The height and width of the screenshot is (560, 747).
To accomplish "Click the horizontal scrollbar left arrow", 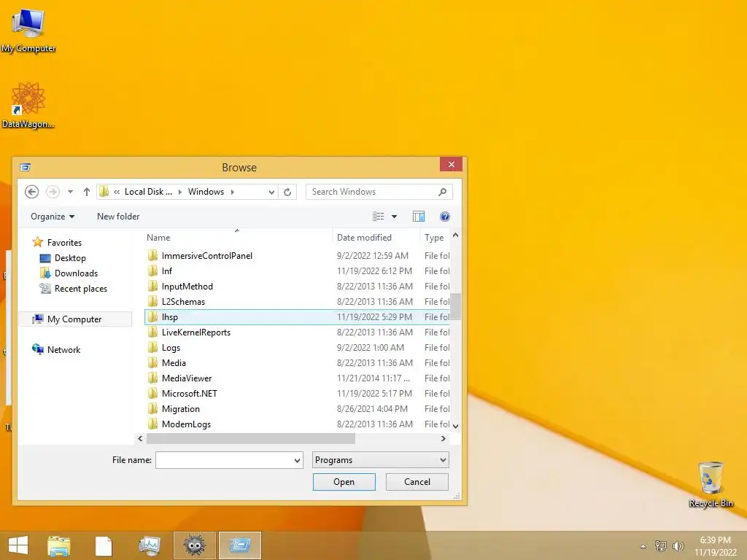I will 140,438.
